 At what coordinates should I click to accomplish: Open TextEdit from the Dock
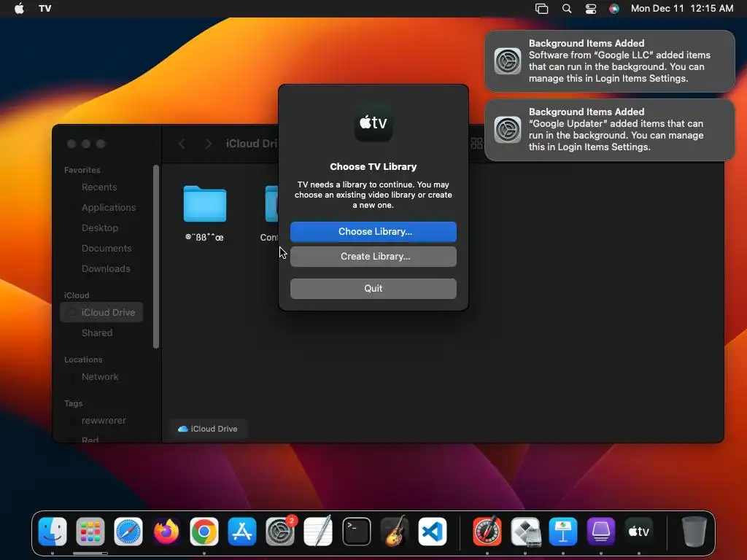point(318,532)
